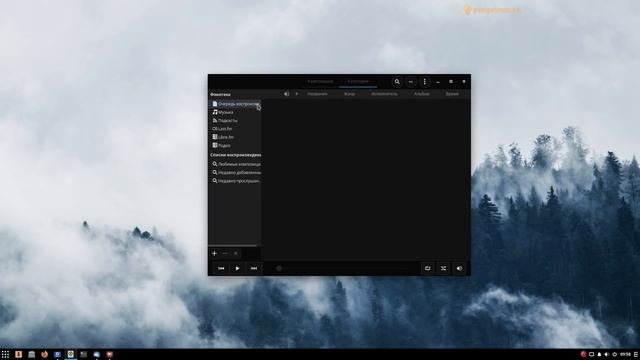Open Радио in the sidebar
The width and height of the screenshot is (640, 360).
[x=235, y=145]
